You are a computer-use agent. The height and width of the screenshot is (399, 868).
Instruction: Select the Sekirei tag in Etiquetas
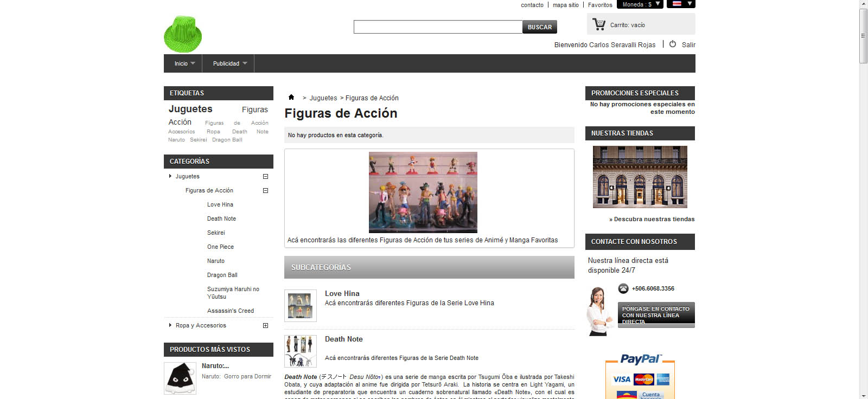click(199, 140)
